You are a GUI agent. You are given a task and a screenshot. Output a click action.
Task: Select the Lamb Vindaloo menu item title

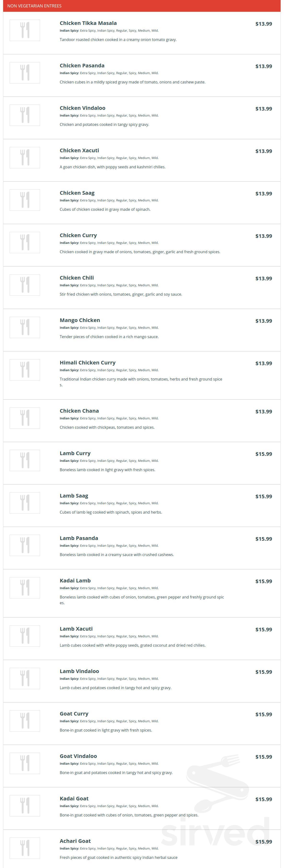(x=79, y=671)
